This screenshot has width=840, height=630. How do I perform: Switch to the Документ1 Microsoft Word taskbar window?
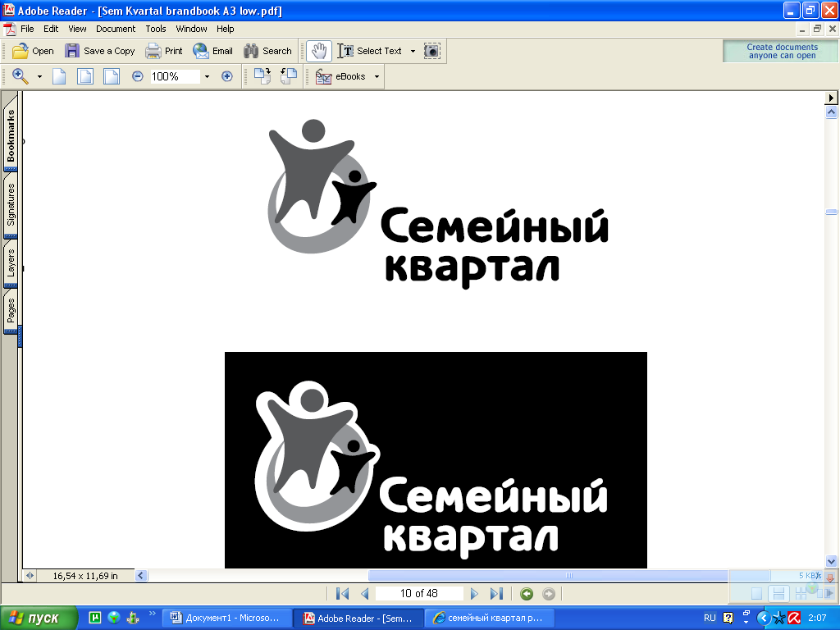[x=227, y=619]
